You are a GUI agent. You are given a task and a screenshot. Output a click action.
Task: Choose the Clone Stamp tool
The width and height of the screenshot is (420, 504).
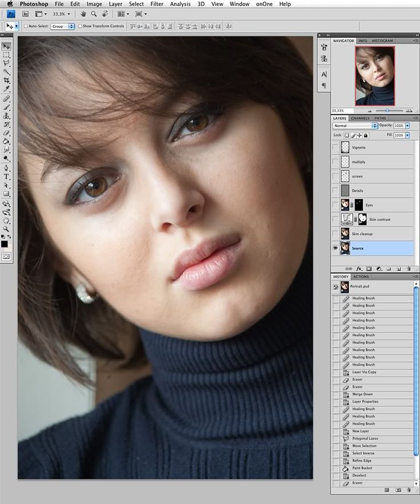[6, 115]
